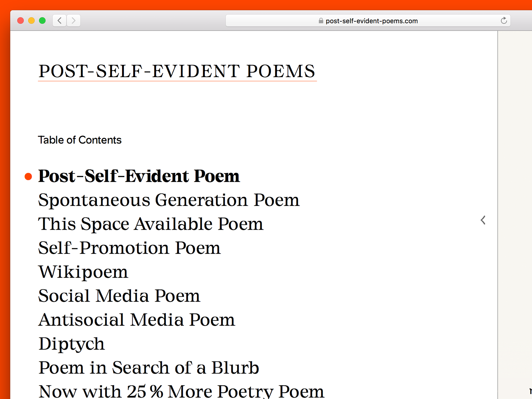Image resolution: width=532 pixels, height=399 pixels.
Task: Click the browser back arrow button
Action: coord(60,21)
